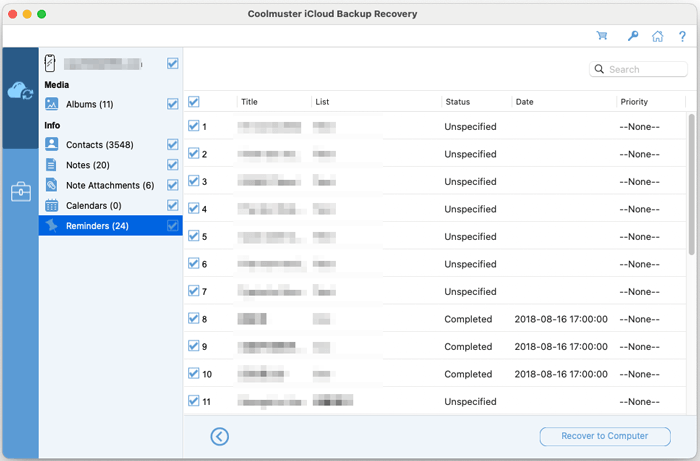Uncheck reminder row 5 checkbox

193,236
